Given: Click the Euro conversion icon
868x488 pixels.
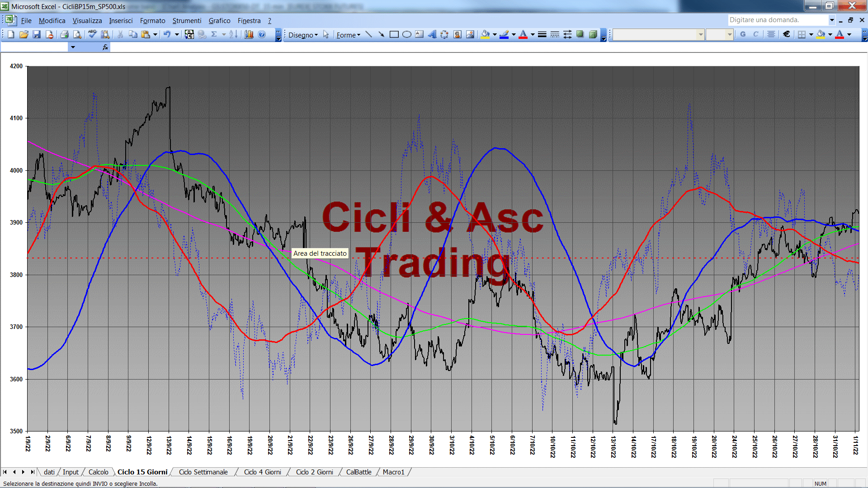Looking at the screenshot, I should (x=189, y=35).
